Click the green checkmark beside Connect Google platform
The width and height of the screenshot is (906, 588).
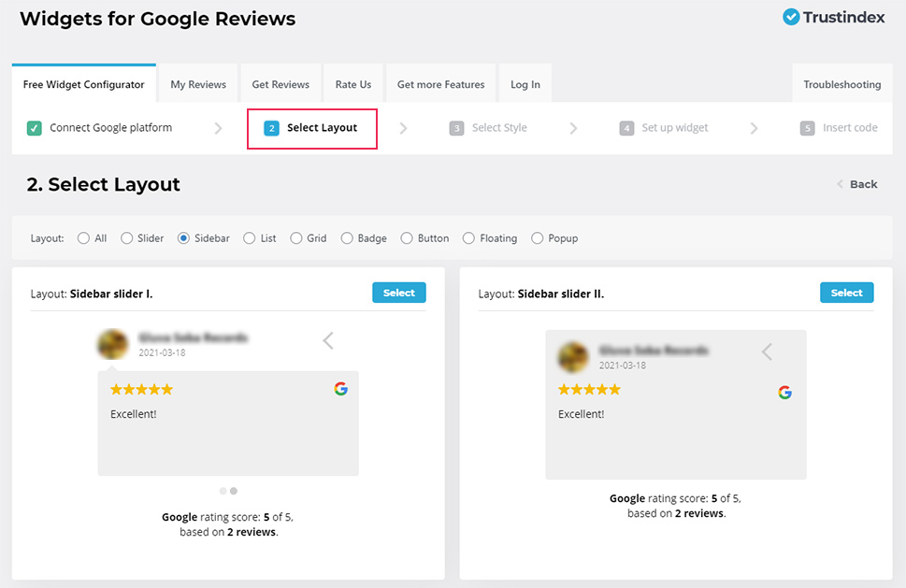[34, 128]
